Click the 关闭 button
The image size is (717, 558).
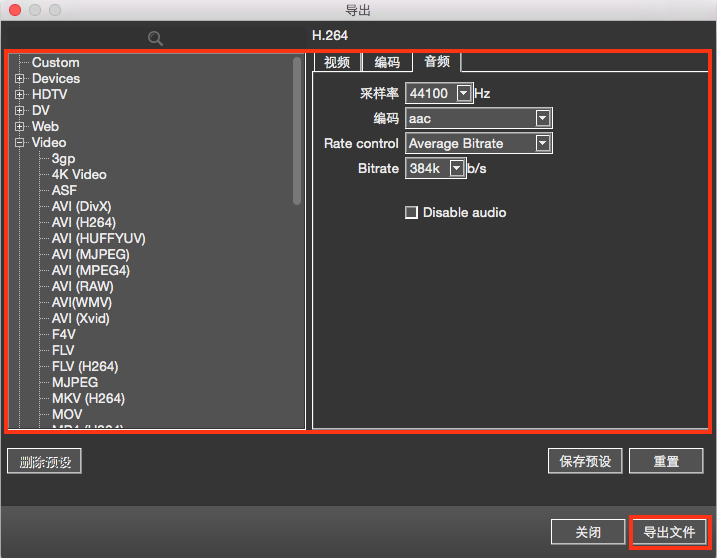coord(588,532)
